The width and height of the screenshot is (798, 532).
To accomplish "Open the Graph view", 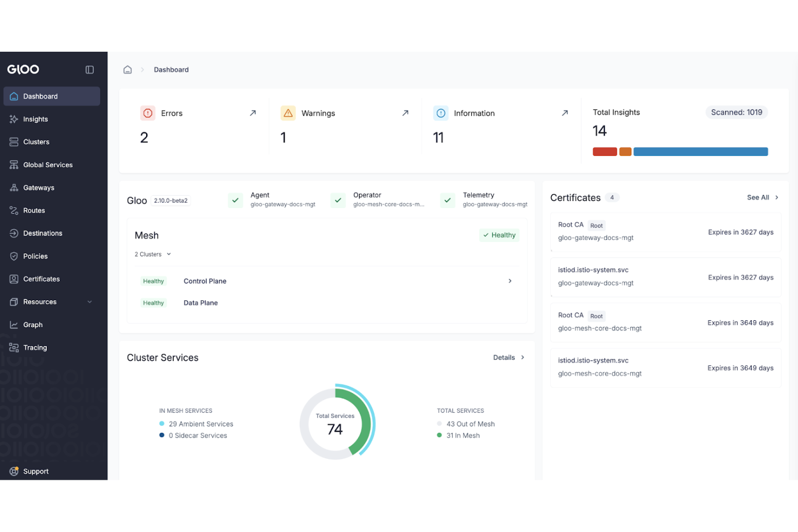I will click(33, 324).
